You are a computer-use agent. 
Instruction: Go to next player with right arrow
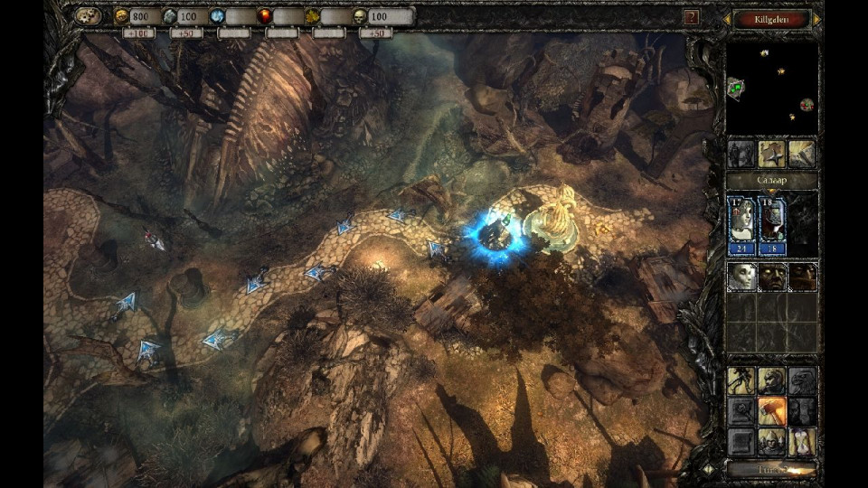tap(816, 18)
